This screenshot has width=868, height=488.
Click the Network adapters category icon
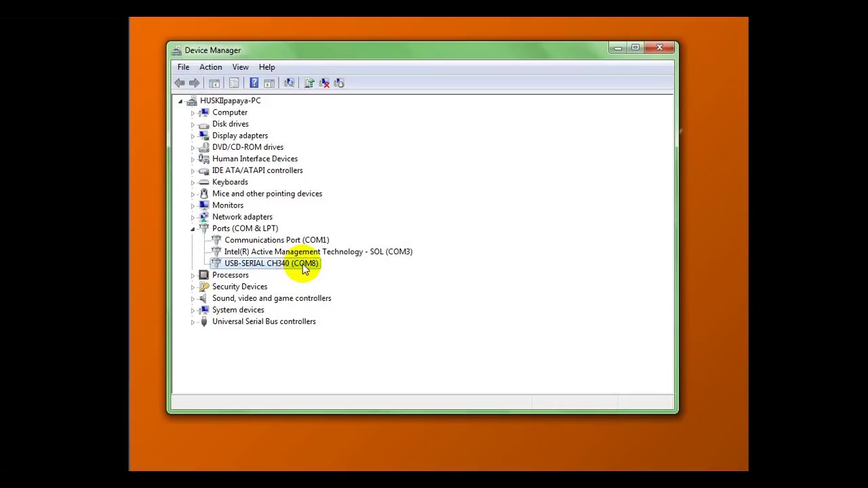[x=204, y=217]
